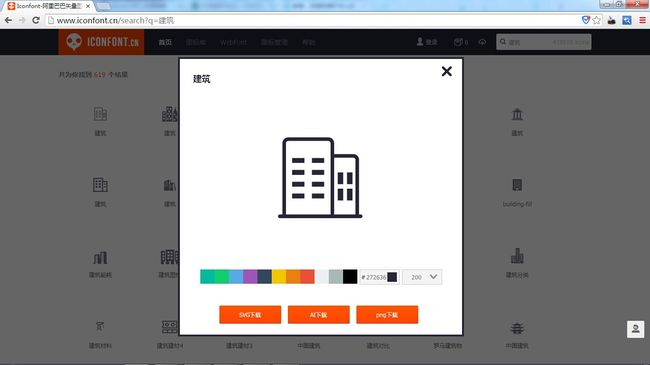Pick the near-white color swatch
Screen dimensions: 650x365
322,277
